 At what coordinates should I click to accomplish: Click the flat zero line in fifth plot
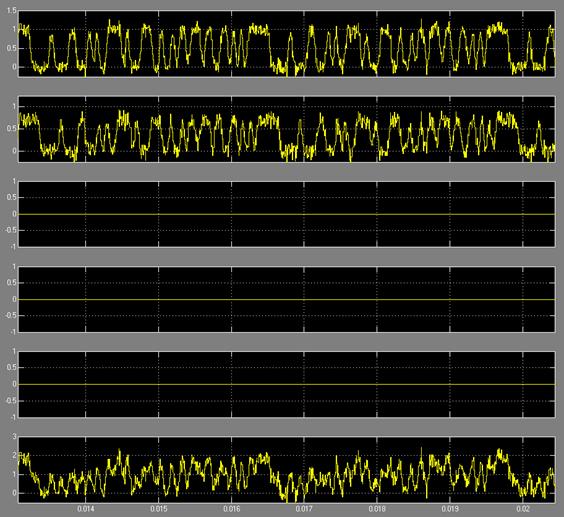(286, 384)
